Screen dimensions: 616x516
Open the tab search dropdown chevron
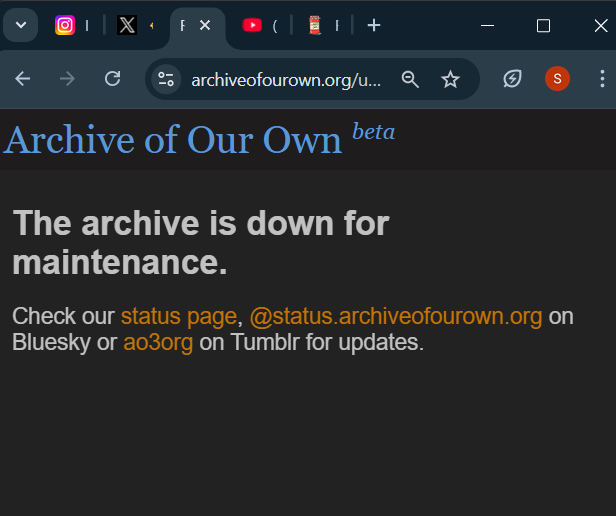pyautogui.click(x=20, y=25)
